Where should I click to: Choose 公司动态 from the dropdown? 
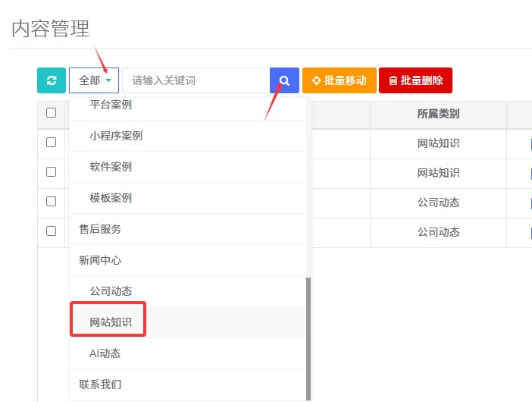(x=111, y=291)
